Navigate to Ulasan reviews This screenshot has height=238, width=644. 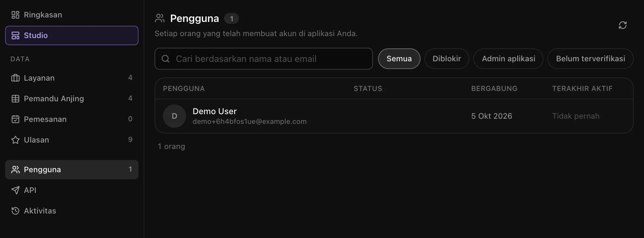point(72,140)
